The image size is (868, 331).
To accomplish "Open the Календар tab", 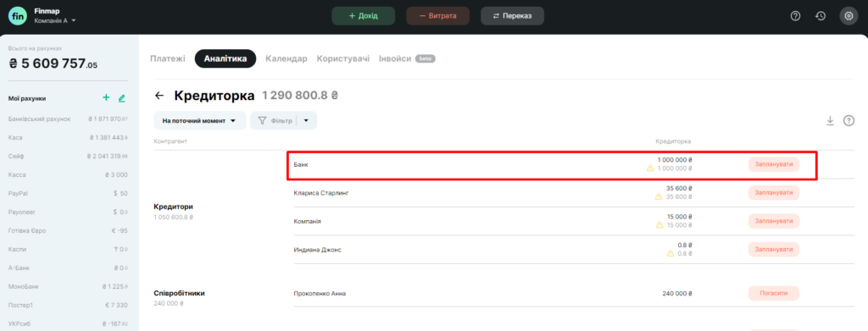I will pos(287,58).
